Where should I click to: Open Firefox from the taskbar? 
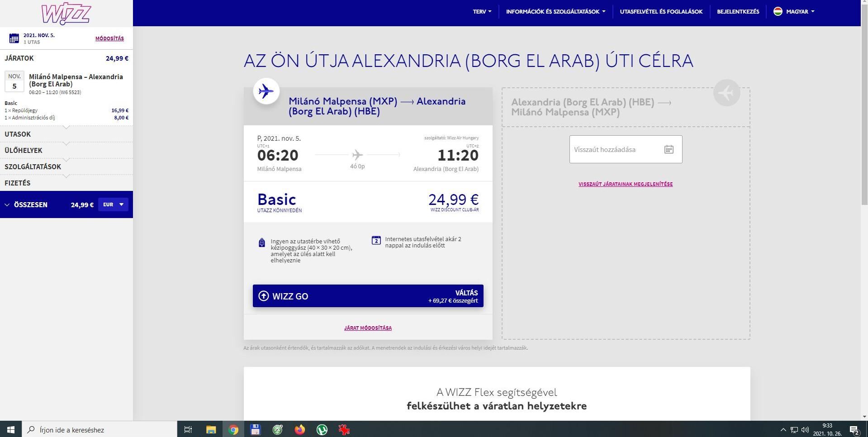[x=300, y=429]
